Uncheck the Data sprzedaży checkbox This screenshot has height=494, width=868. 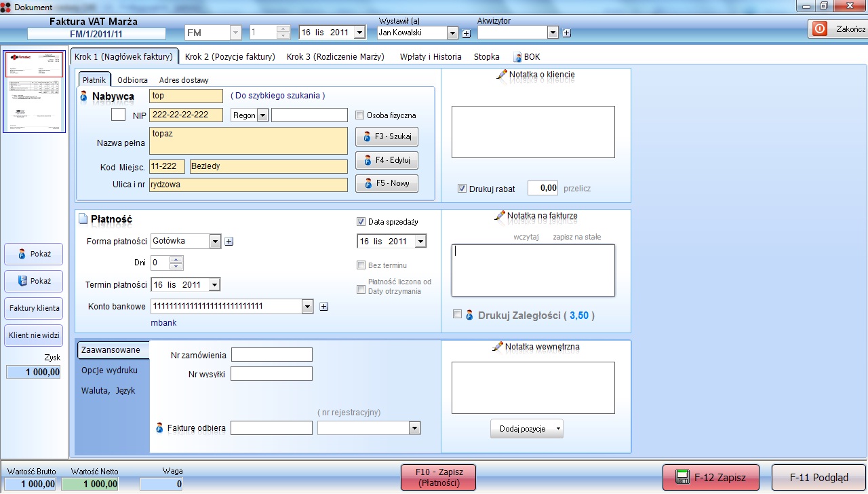361,221
